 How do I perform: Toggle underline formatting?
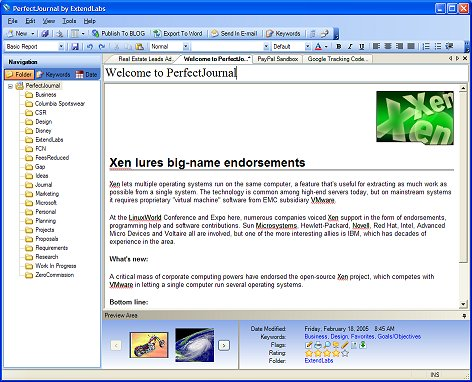click(361, 47)
